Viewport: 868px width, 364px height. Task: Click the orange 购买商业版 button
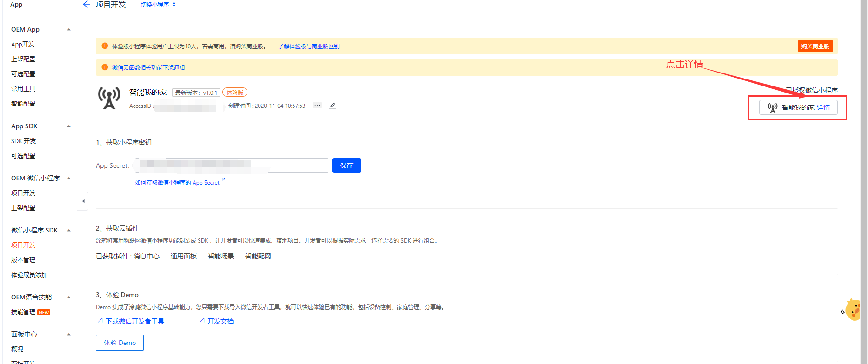tap(815, 46)
